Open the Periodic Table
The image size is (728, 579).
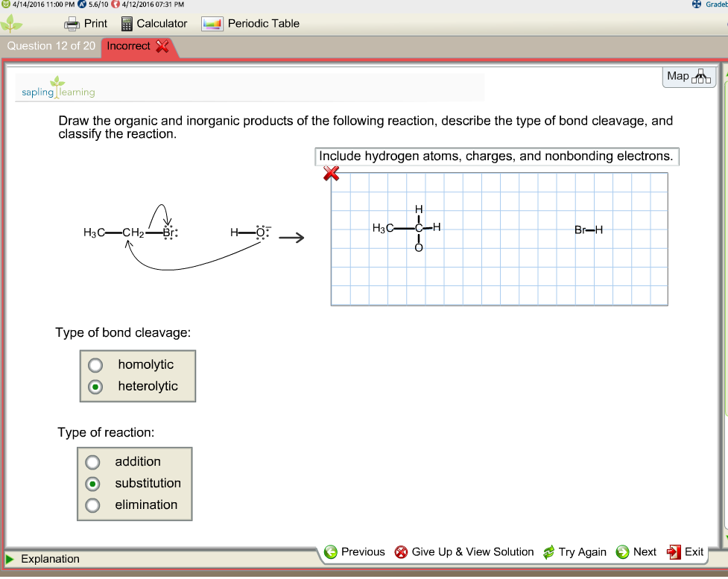(253, 23)
